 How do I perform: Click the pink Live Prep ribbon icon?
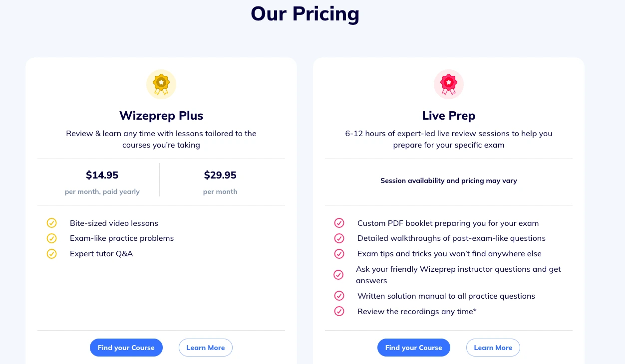tap(448, 84)
